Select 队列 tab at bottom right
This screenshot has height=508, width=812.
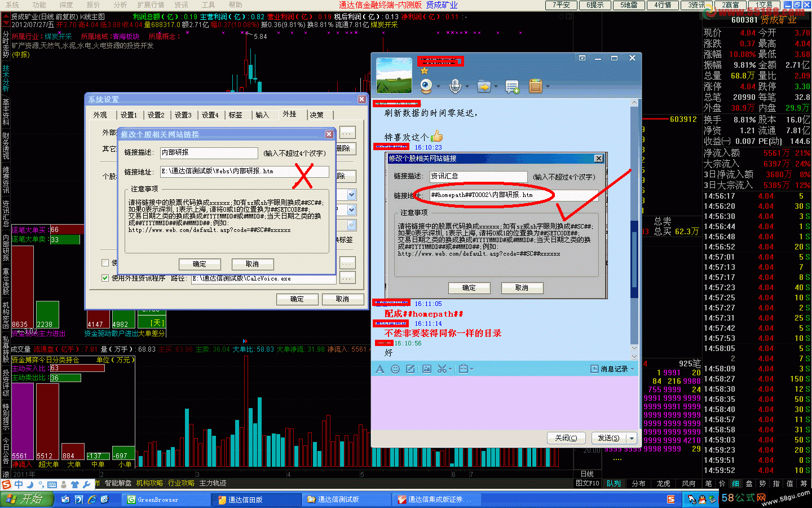(614, 484)
